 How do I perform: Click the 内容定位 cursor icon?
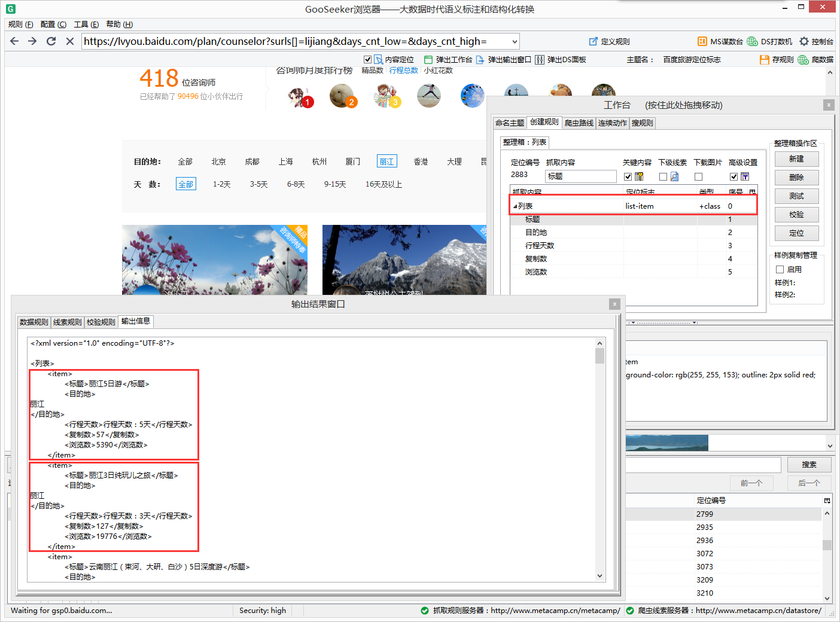coord(378,60)
